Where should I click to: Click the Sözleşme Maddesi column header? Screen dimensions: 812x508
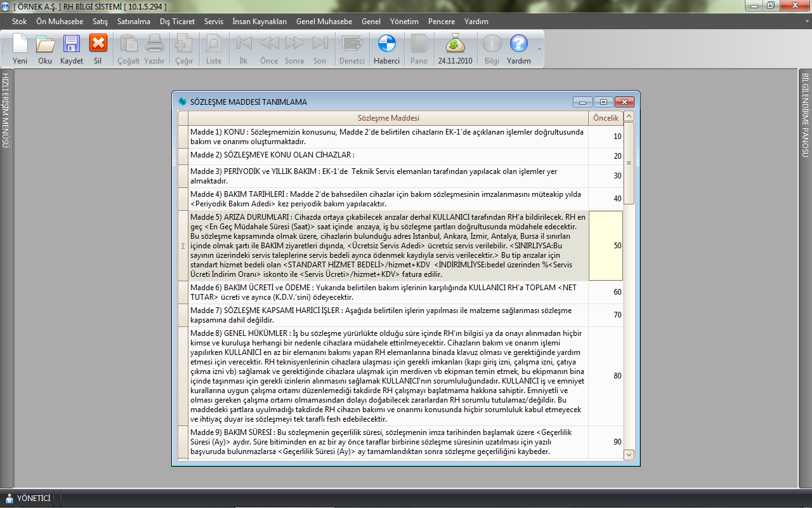[x=388, y=118]
